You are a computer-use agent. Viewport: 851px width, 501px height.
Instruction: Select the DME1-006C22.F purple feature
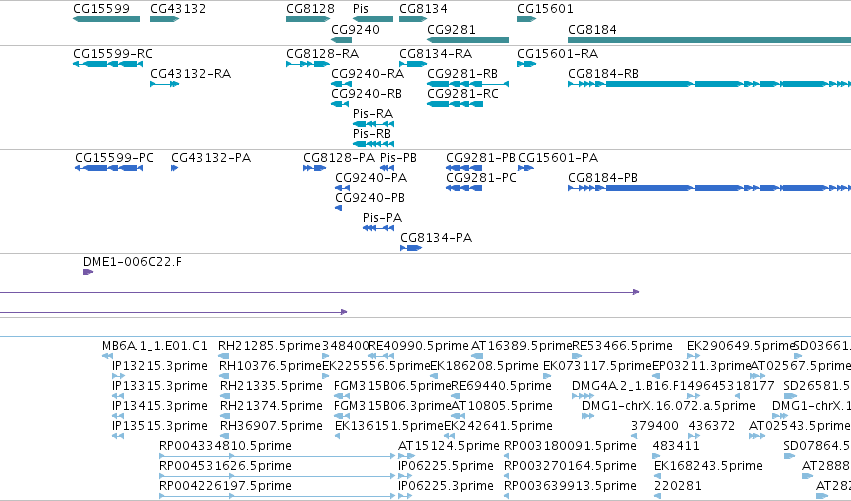coord(88,272)
